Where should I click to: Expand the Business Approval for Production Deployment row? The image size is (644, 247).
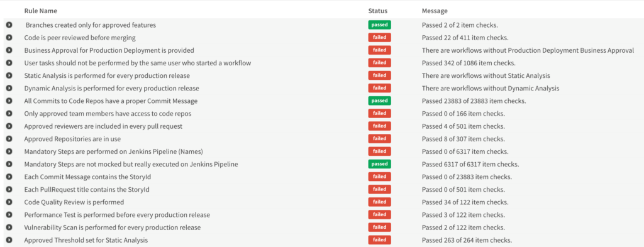click(9, 50)
